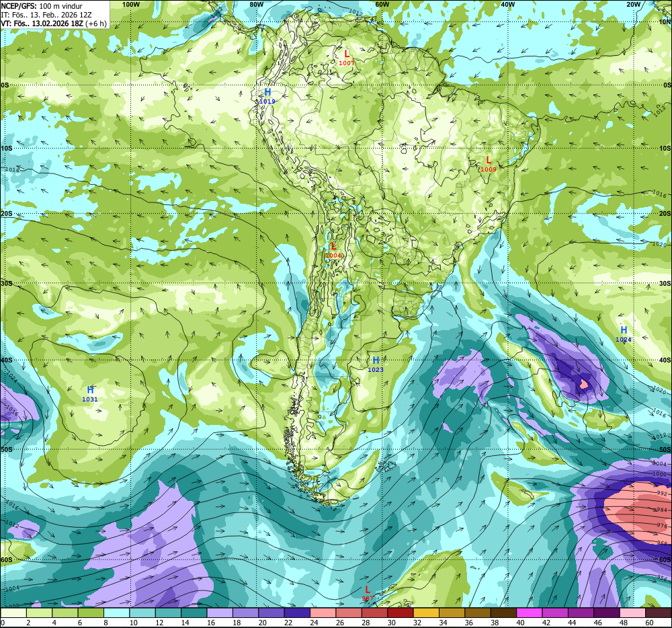
Task: Click the brown legend swatch between 36 and 38
Action: pos(477,613)
